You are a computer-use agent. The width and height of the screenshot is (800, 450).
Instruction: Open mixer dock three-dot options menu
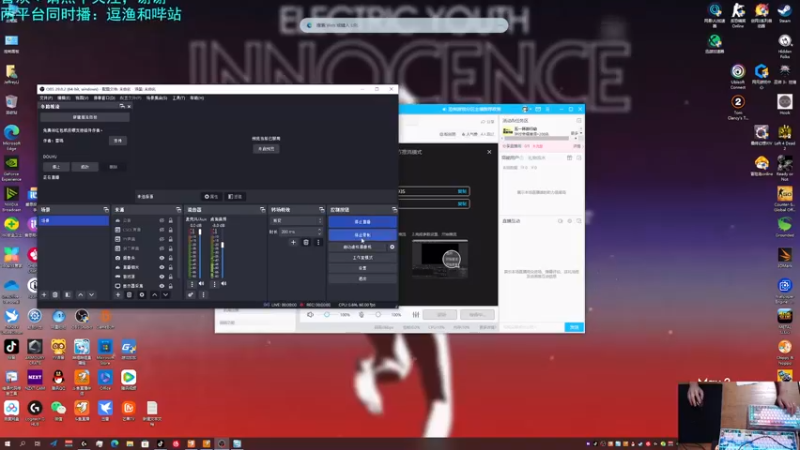click(x=203, y=294)
